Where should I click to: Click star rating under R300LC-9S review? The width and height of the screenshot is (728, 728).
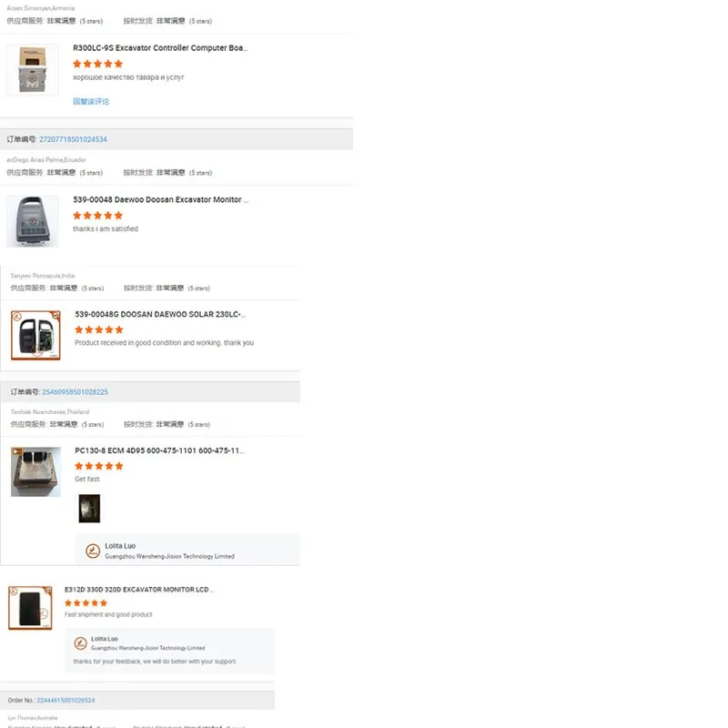point(97,64)
